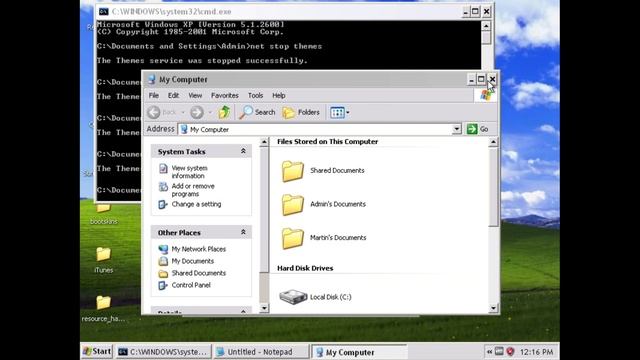This screenshot has height=360, width=640.
Task: Click the red security shield tray icon
Action: 510,351
